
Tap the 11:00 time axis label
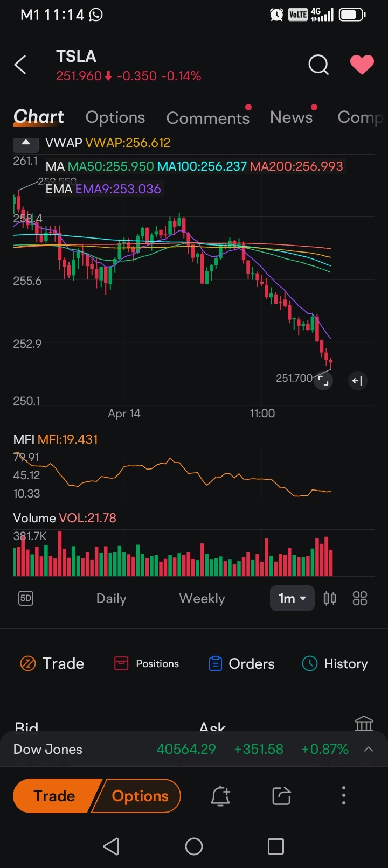point(262,414)
